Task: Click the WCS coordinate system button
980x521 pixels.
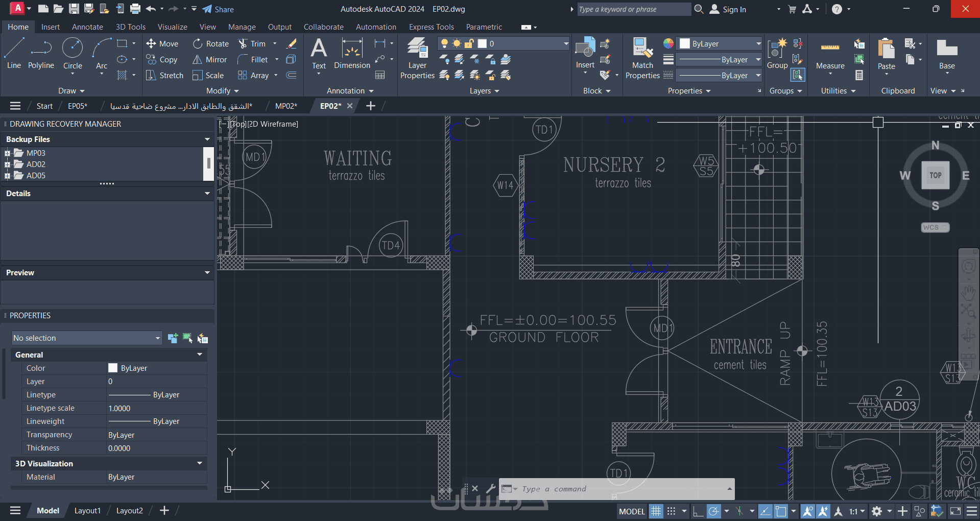Action: [x=935, y=227]
